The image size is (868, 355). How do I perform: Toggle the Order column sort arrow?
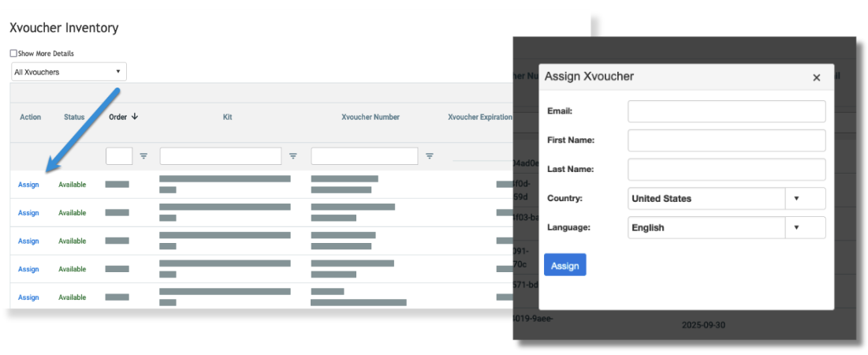135,117
